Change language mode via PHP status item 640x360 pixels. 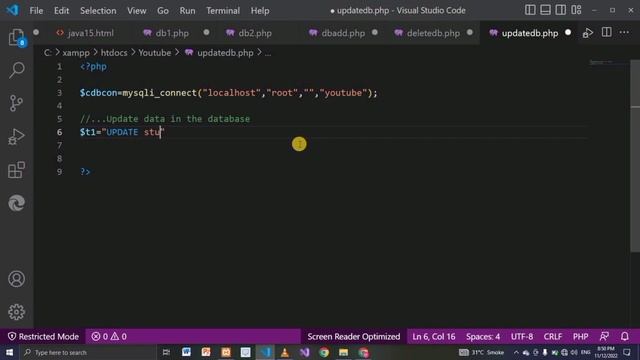(x=580, y=337)
